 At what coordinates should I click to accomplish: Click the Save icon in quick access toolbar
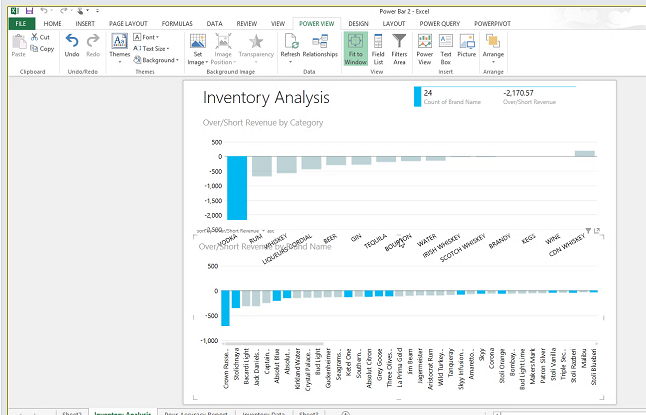29,11
